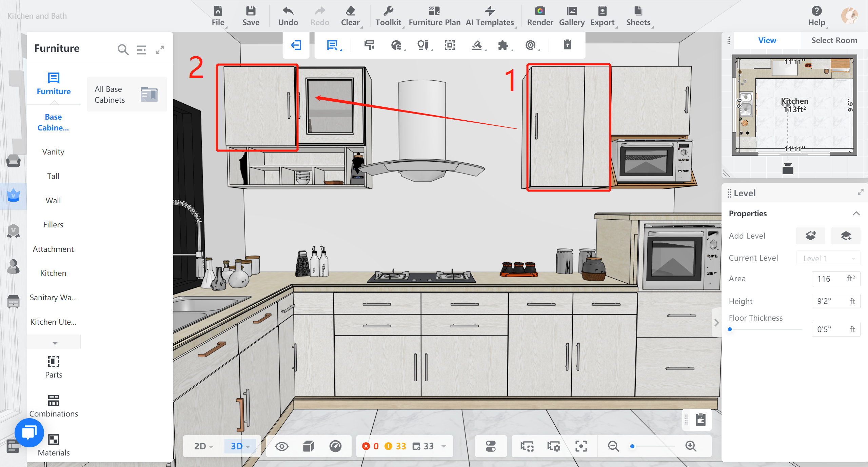Click the Render camera icon
This screenshot has width=868, height=467.
pyautogui.click(x=540, y=12)
